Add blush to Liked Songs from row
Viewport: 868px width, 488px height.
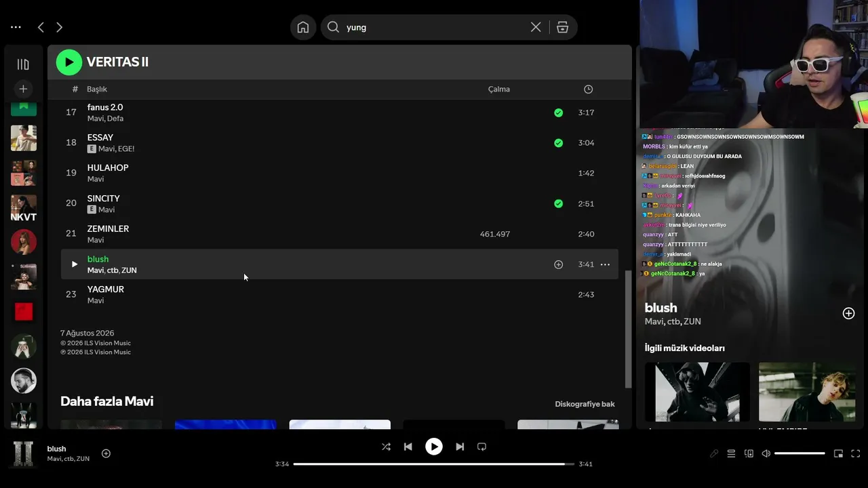pyautogui.click(x=558, y=264)
